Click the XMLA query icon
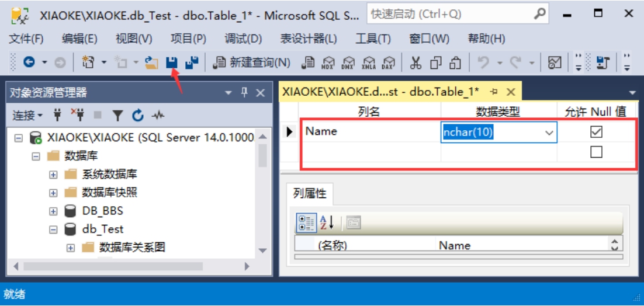 (368, 62)
